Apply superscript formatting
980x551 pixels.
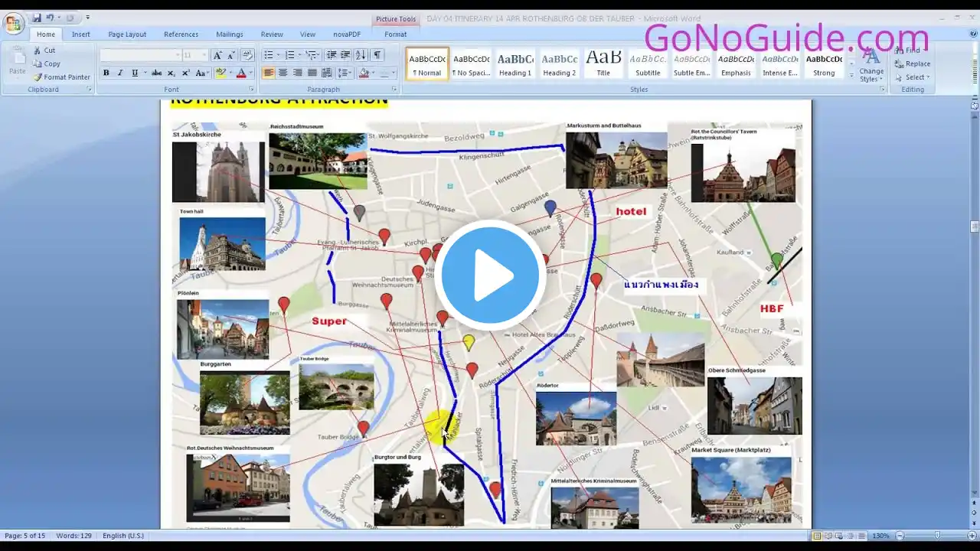click(x=185, y=73)
